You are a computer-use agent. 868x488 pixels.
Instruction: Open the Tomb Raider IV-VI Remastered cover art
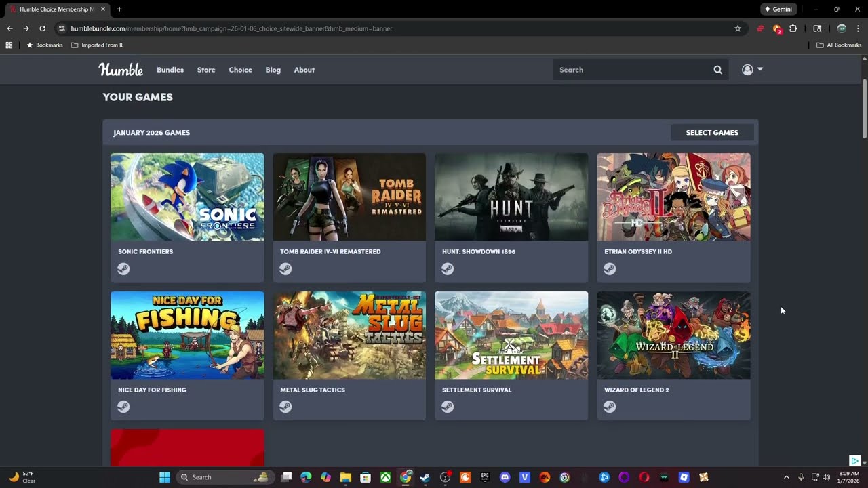point(349,197)
